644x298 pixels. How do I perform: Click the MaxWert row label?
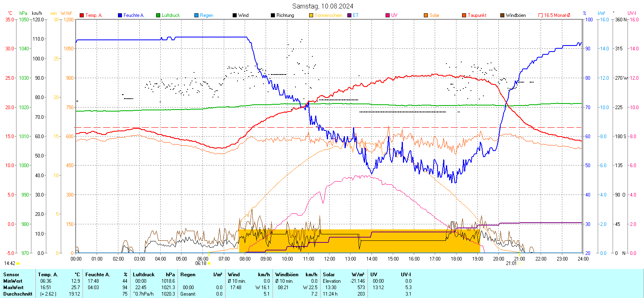click(x=13, y=288)
